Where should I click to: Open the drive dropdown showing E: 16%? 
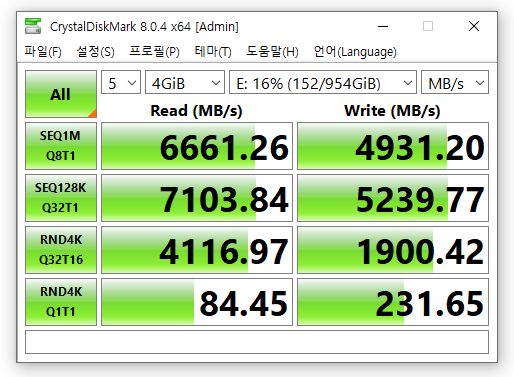[x=323, y=82]
